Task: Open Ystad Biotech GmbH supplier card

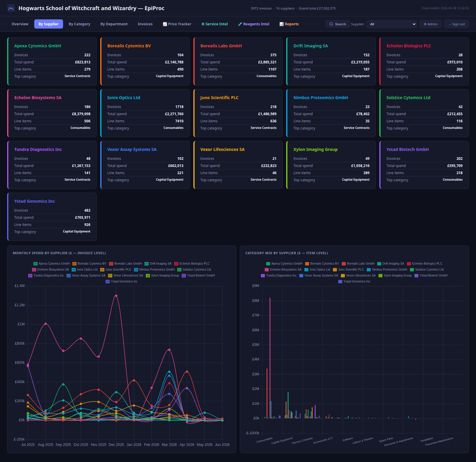Action: click(x=424, y=165)
